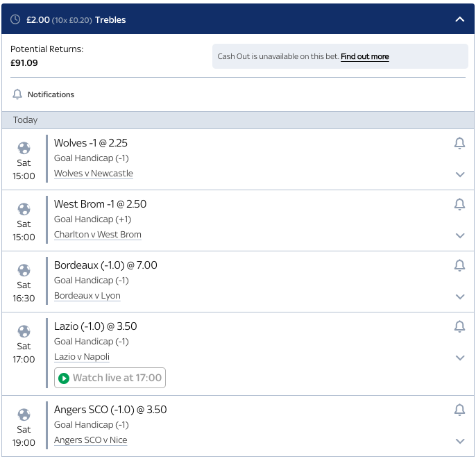Click the Notifications bell icon at top
The height and width of the screenshot is (459, 476).
17,94
